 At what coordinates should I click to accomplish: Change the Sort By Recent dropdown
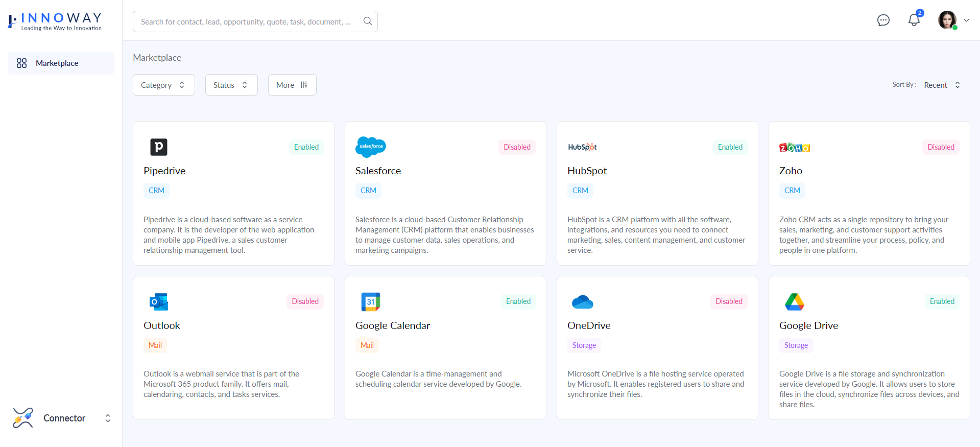tap(942, 85)
